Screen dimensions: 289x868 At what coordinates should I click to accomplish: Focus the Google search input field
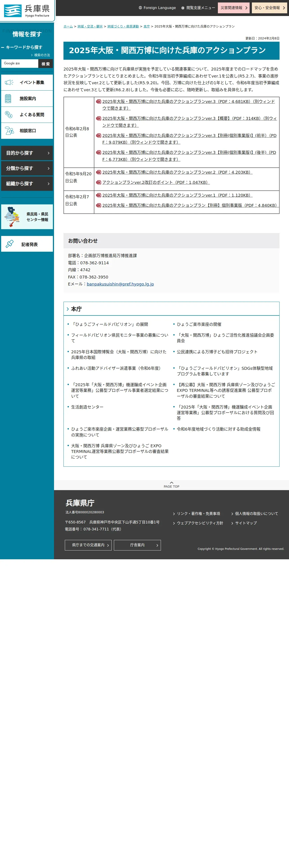click(x=20, y=63)
